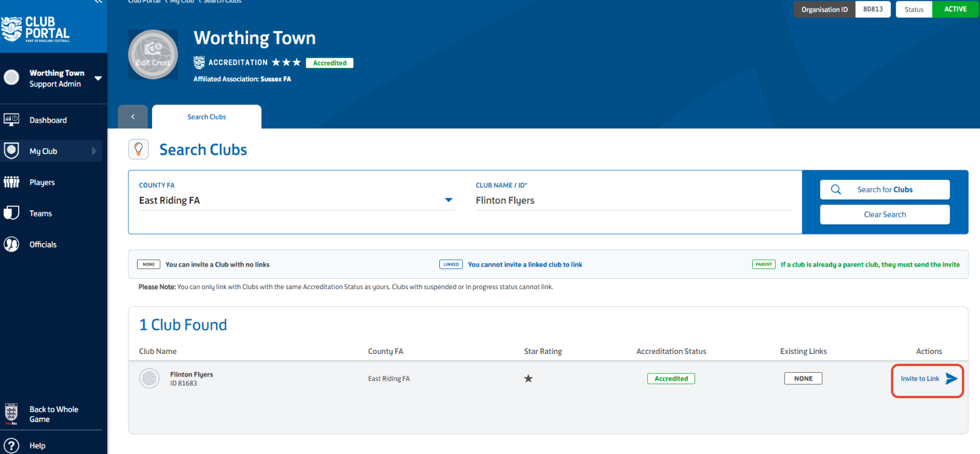Expand the Worthing Town Support Admin dropdown arrow
Image resolution: width=980 pixels, height=454 pixels.
point(98,78)
